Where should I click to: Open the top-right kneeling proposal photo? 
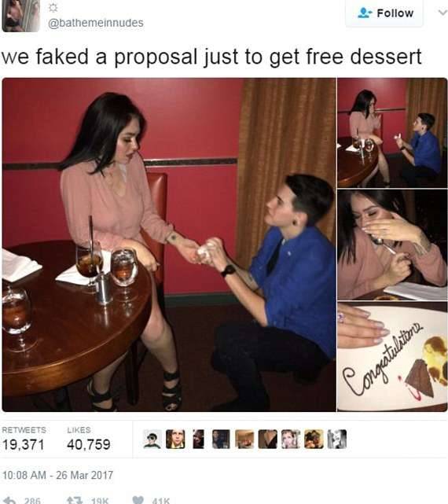click(x=392, y=133)
